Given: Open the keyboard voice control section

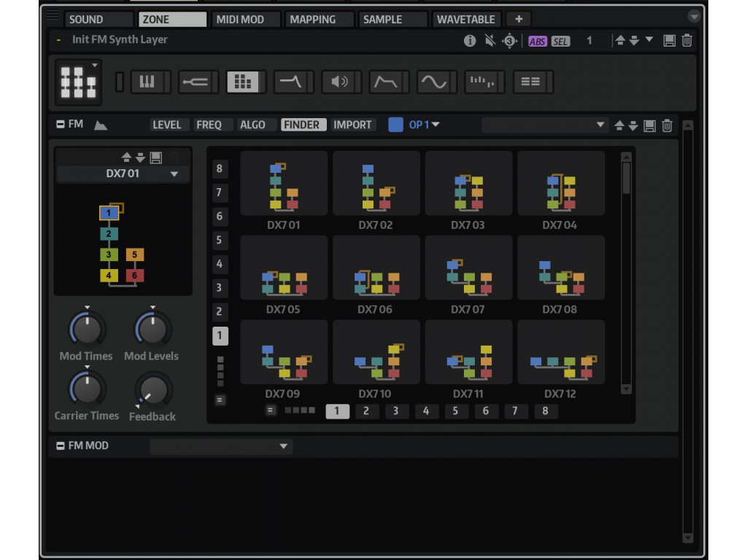Looking at the screenshot, I should [x=147, y=82].
